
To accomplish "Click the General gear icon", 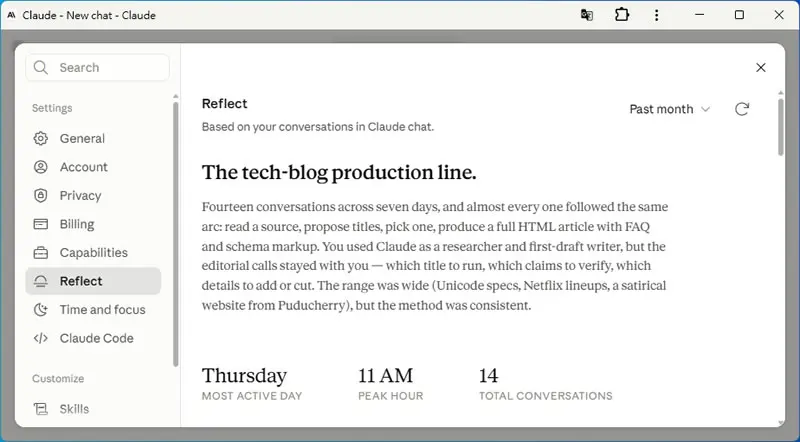I will point(40,138).
